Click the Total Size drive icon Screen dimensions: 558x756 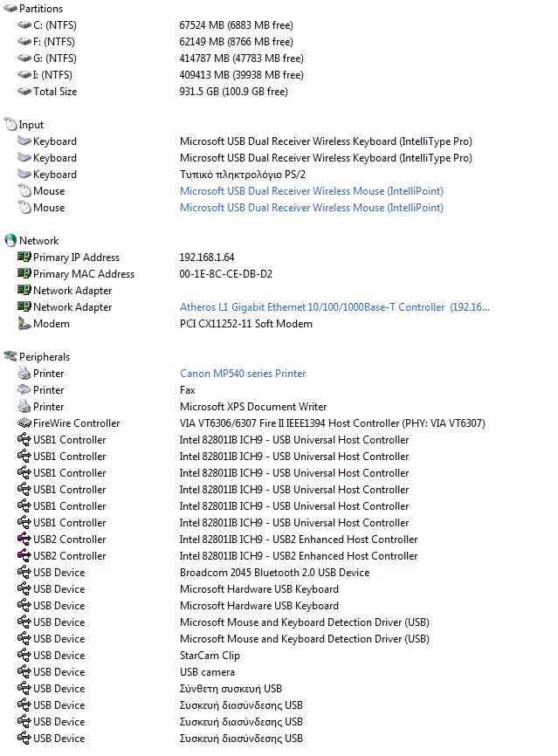tap(24, 91)
